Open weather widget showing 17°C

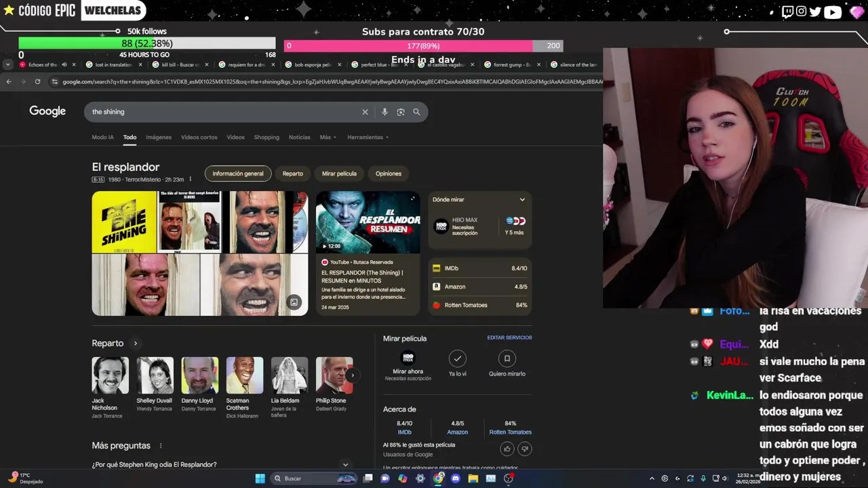click(24, 479)
